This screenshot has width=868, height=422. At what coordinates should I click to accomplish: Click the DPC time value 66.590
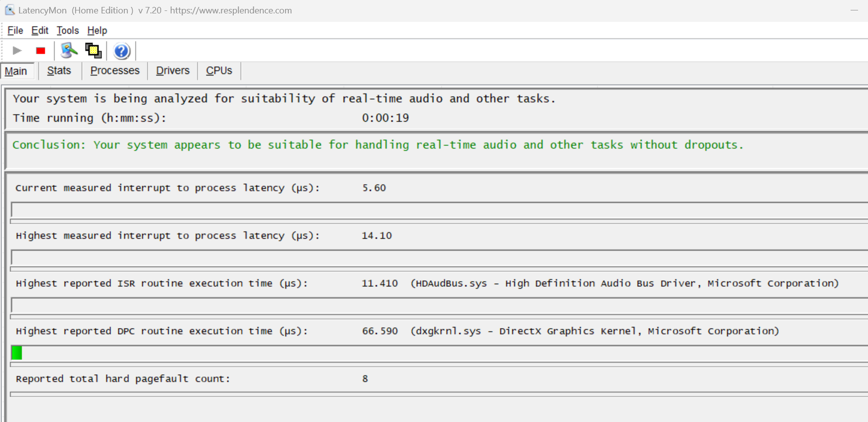coord(380,331)
